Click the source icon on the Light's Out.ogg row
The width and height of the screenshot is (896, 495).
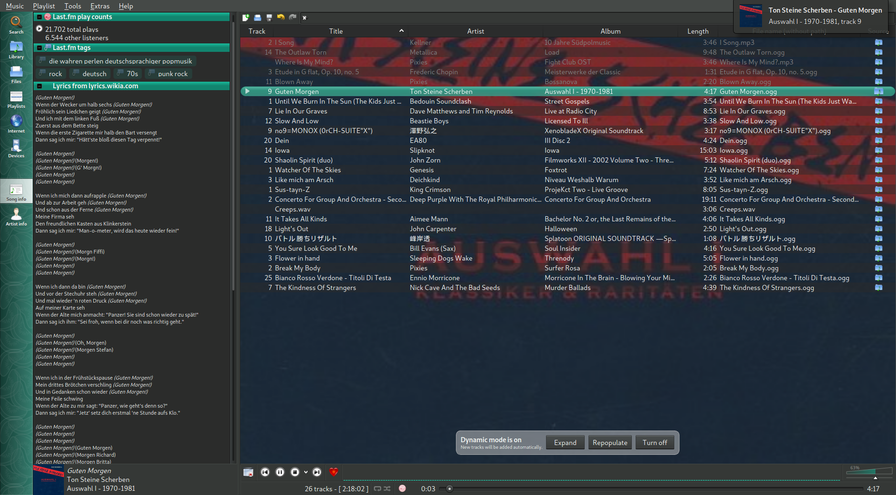(x=878, y=229)
